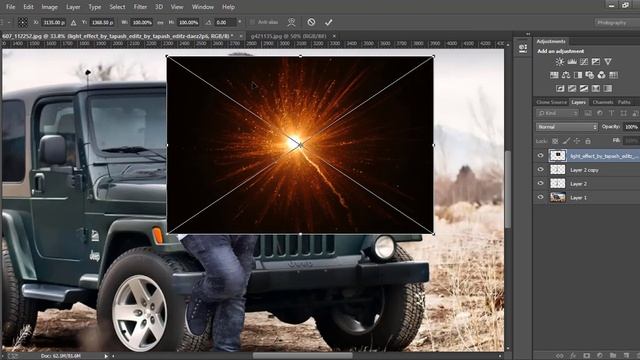Hide the light_effect layer with its eye
This screenshot has height=360, width=640.
540,156
